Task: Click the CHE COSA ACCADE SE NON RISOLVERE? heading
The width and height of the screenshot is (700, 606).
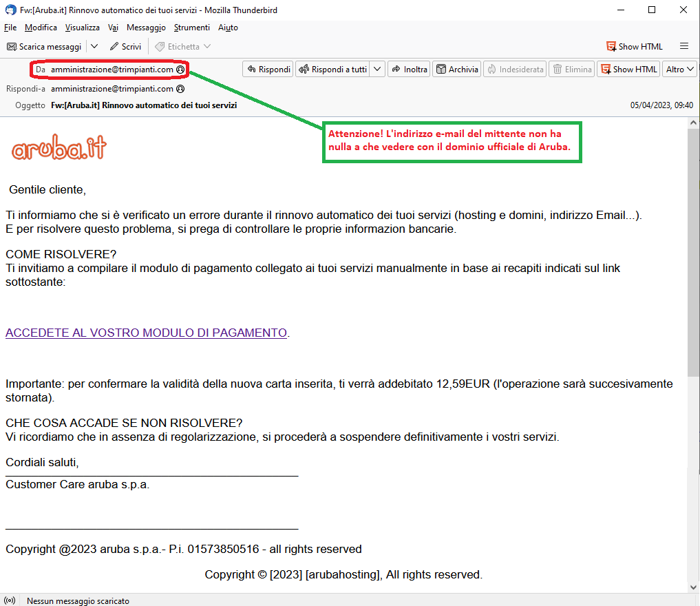Action: click(124, 423)
